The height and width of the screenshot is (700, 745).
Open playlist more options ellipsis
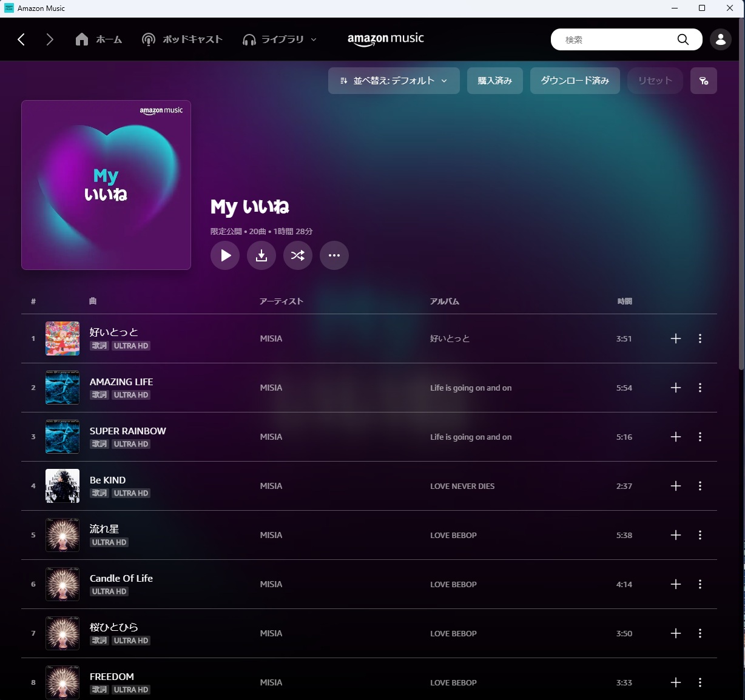334,255
